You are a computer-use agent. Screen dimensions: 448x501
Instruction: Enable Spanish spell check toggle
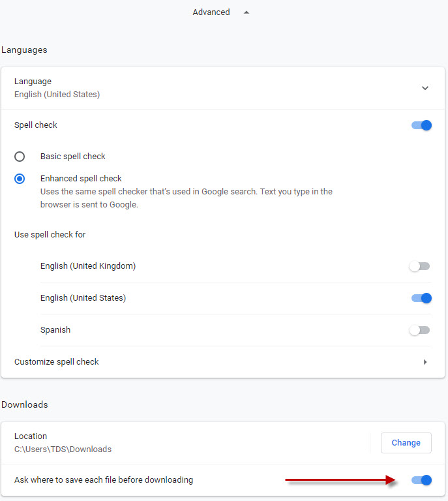[x=419, y=330]
